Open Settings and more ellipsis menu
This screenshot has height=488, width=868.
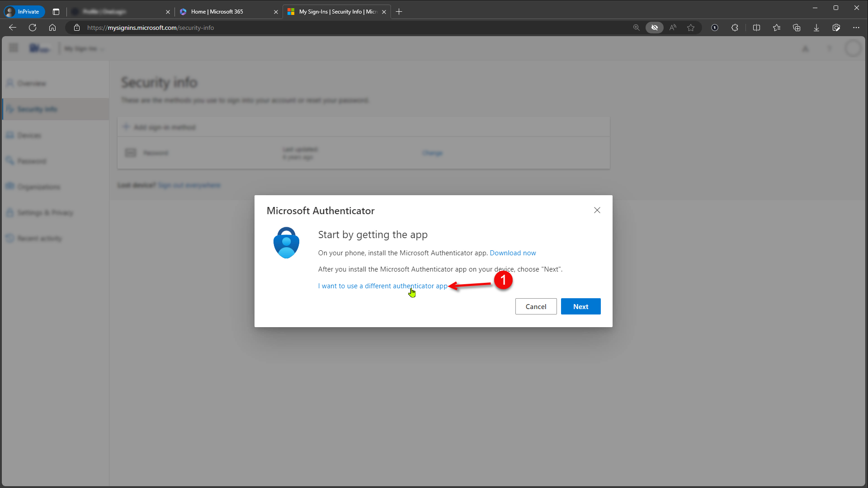point(856,28)
